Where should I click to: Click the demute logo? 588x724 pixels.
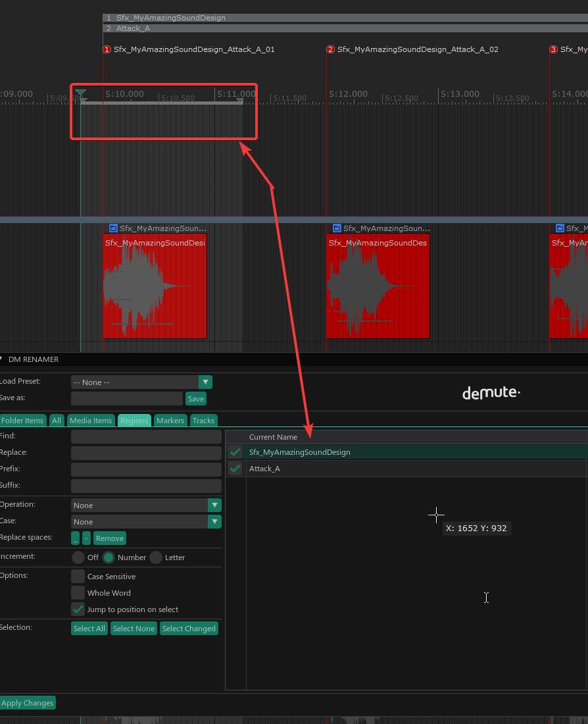(491, 392)
